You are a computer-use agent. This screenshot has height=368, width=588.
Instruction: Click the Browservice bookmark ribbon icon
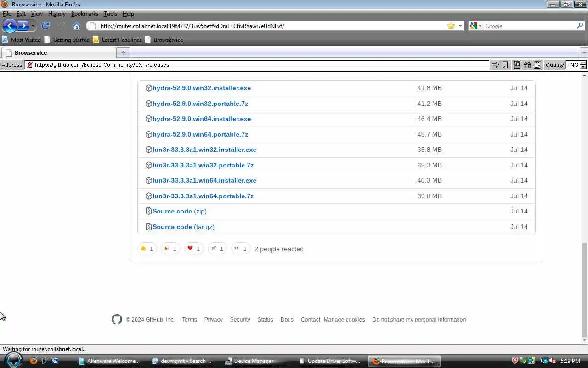[x=505, y=65]
